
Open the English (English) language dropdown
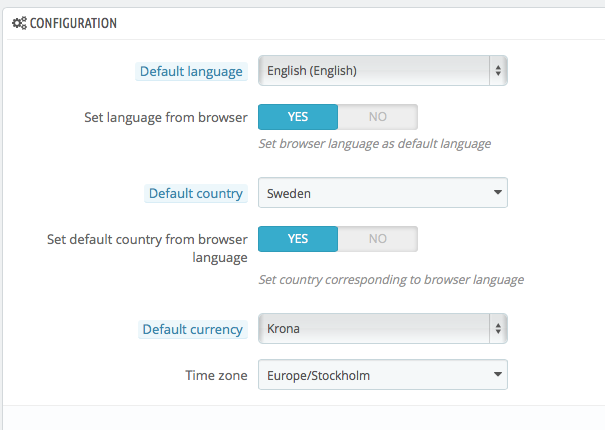point(383,71)
